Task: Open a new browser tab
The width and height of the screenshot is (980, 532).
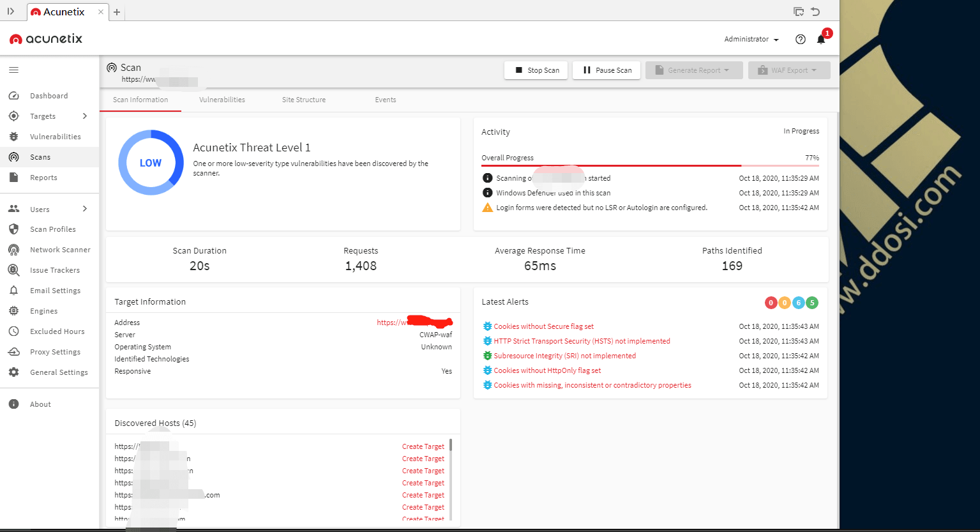Action: [x=117, y=12]
